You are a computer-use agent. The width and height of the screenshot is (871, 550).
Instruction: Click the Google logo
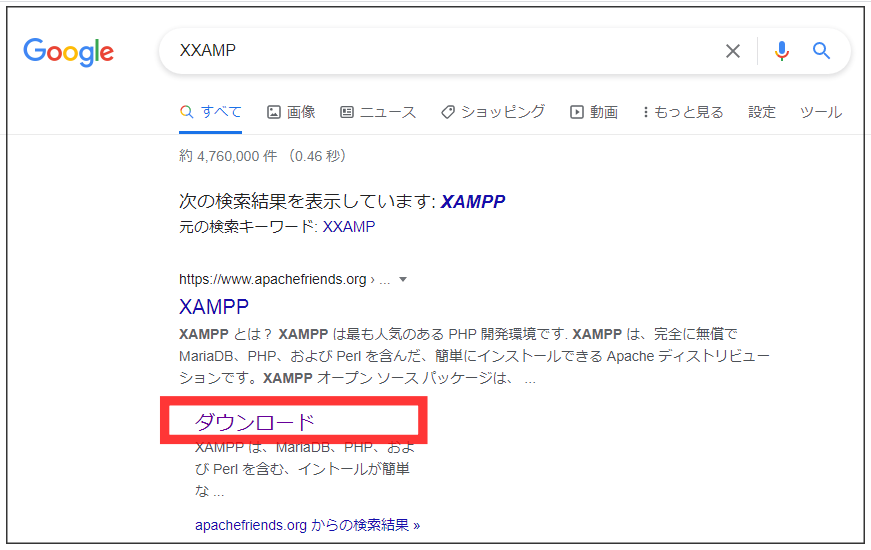pos(68,51)
